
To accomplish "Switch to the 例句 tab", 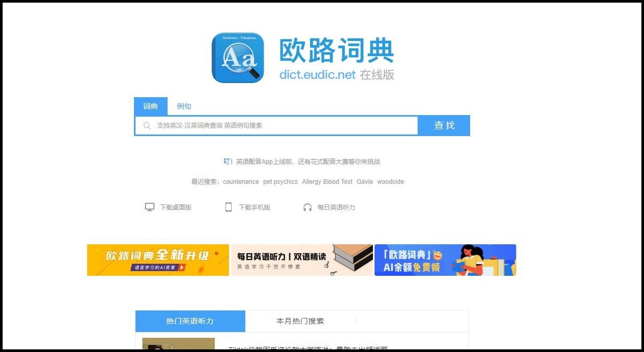I will [x=183, y=106].
